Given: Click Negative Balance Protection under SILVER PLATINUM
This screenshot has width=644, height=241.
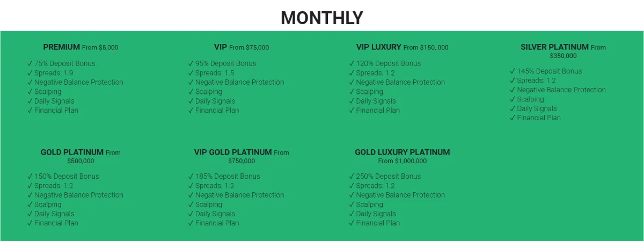Looking at the screenshot, I should (558, 90).
